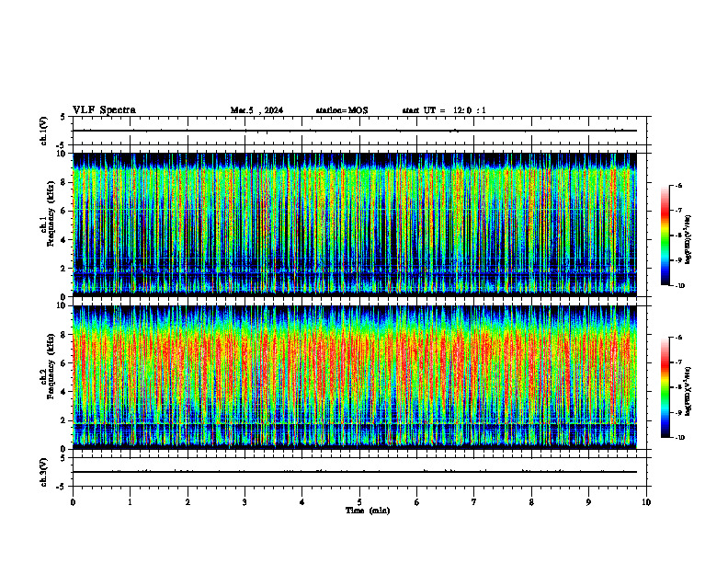Click the ch.3 voltage waveform trace
Screen dimensions: 728x563
355,472
